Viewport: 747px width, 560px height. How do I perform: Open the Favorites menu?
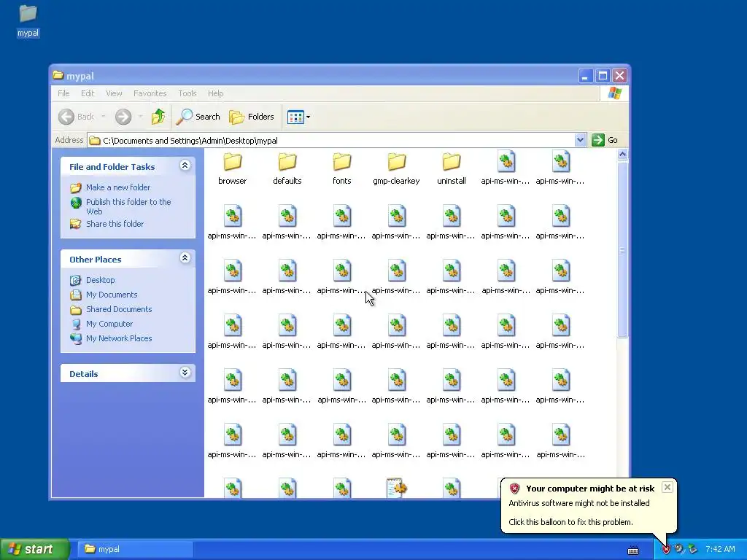[150, 93]
